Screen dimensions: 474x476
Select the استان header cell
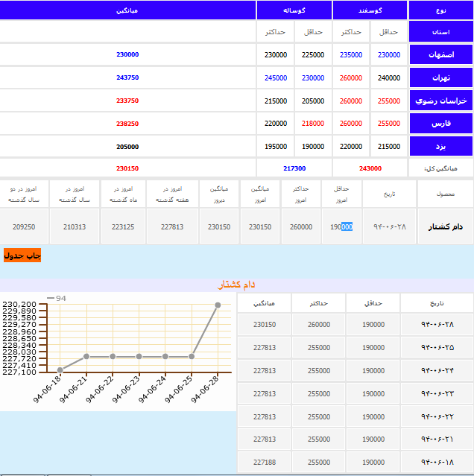[x=441, y=31]
